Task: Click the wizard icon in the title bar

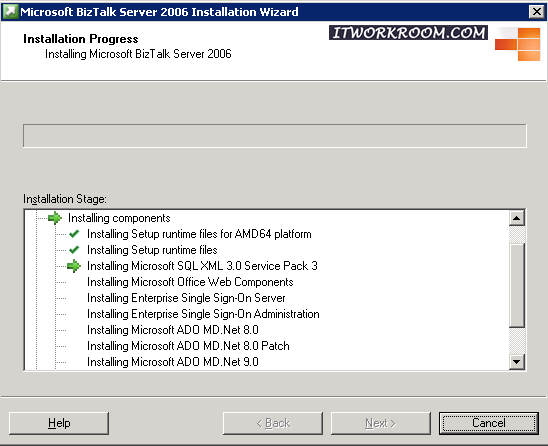Action: tap(10, 12)
